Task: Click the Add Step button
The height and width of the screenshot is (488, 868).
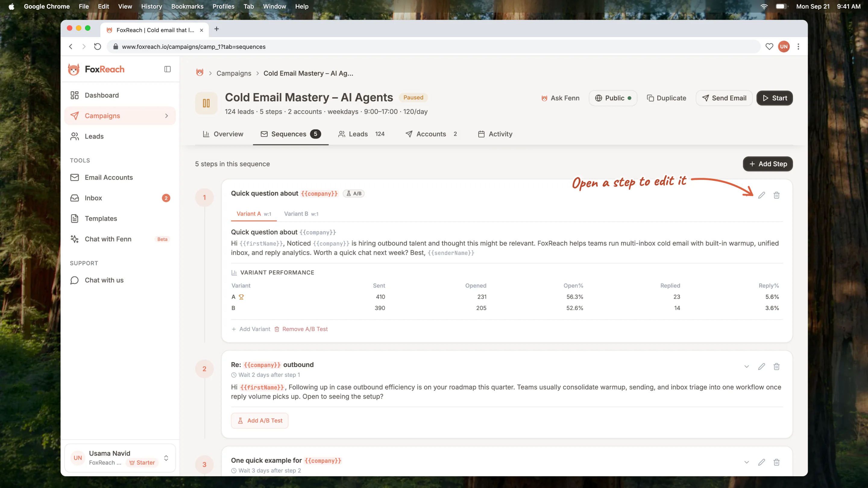Action: click(768, 164)
